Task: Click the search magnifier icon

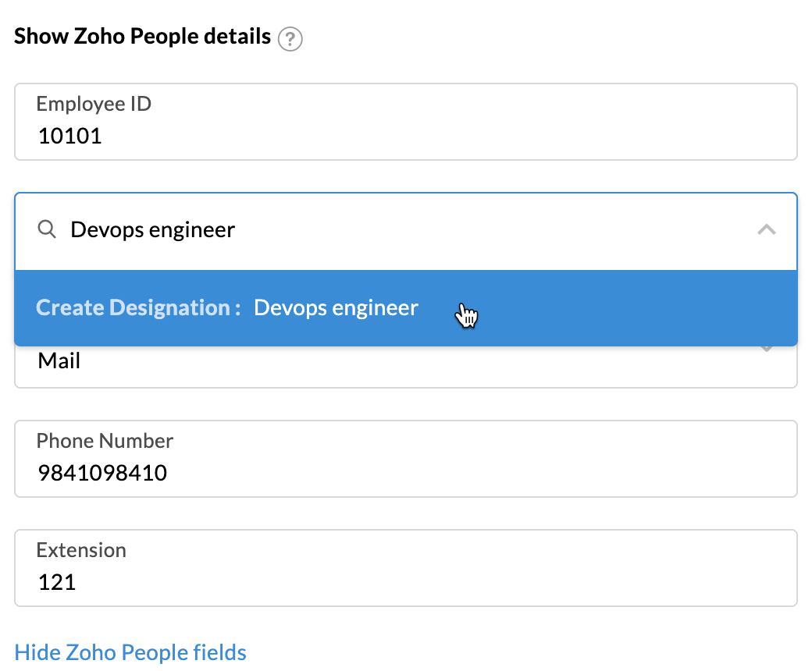Action: [x=48, y=229]
